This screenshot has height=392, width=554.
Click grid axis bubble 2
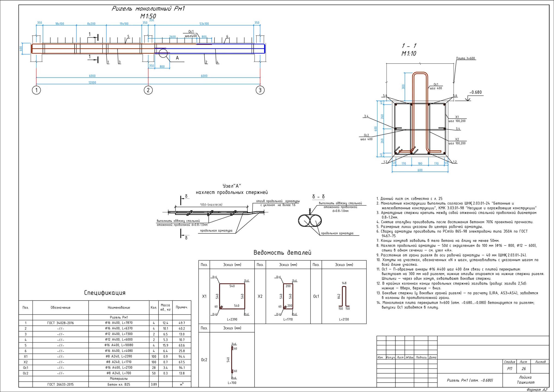tap(148, 90)
